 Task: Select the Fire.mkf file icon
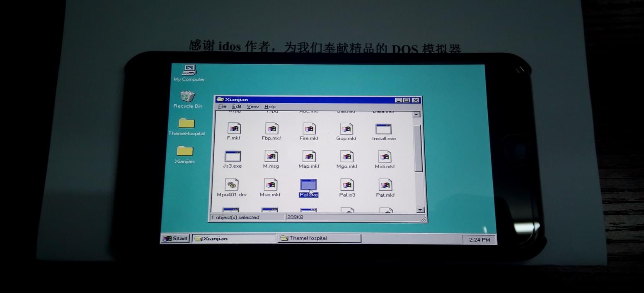[309, 128]
